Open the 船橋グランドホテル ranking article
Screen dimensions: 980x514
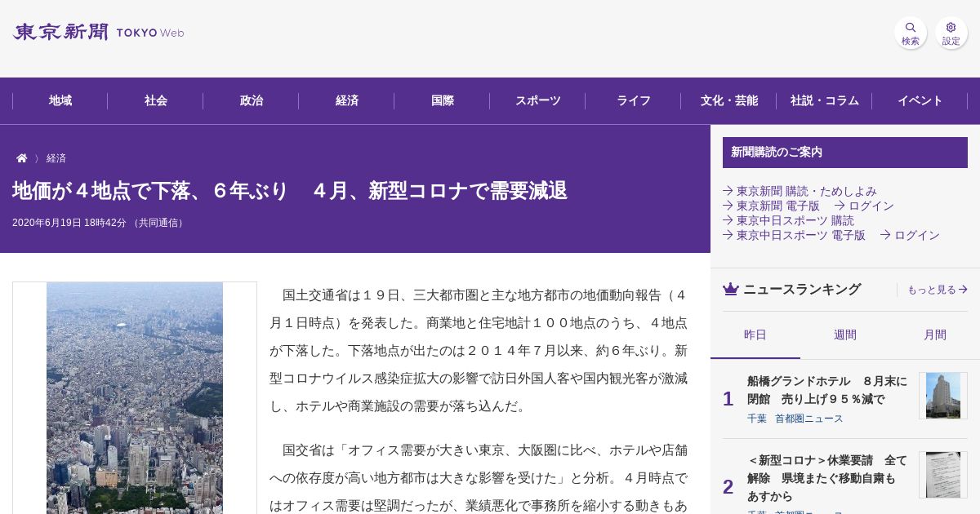tap(827, 390)
